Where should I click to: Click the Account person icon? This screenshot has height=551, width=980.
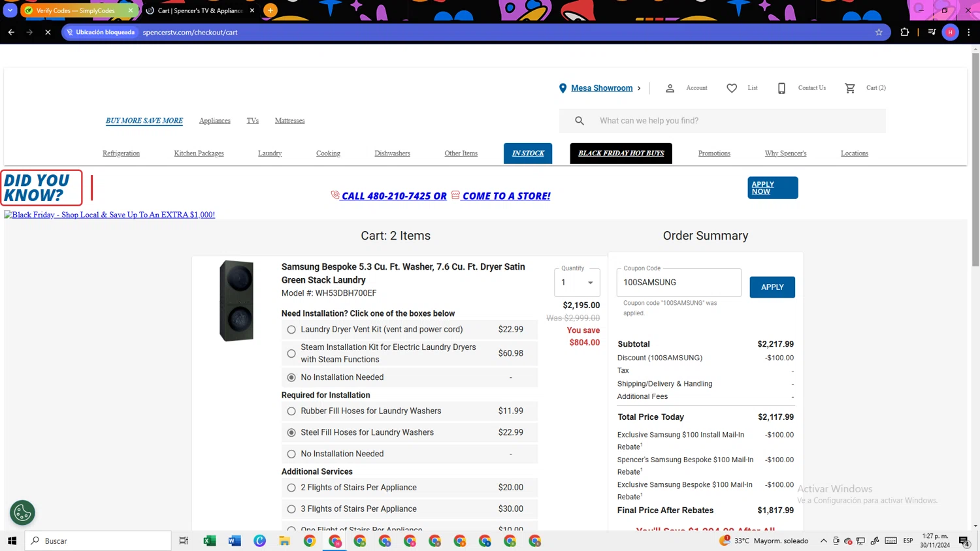point(670,88)
